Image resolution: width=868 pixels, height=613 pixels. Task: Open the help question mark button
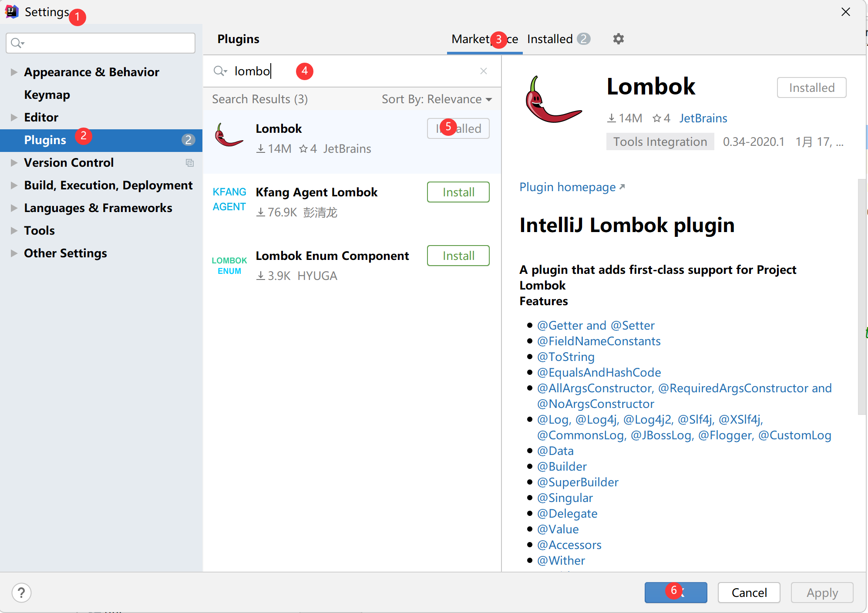(x=21, y=593)
